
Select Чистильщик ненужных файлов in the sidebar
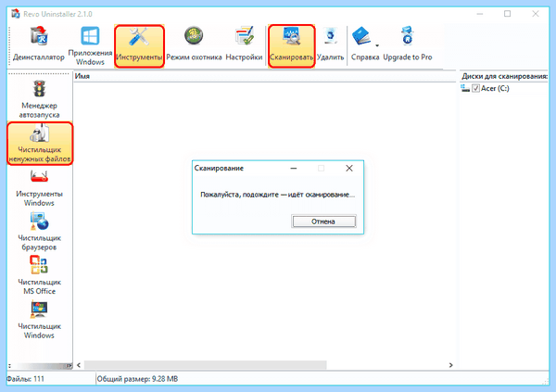[x=40, y=144]
